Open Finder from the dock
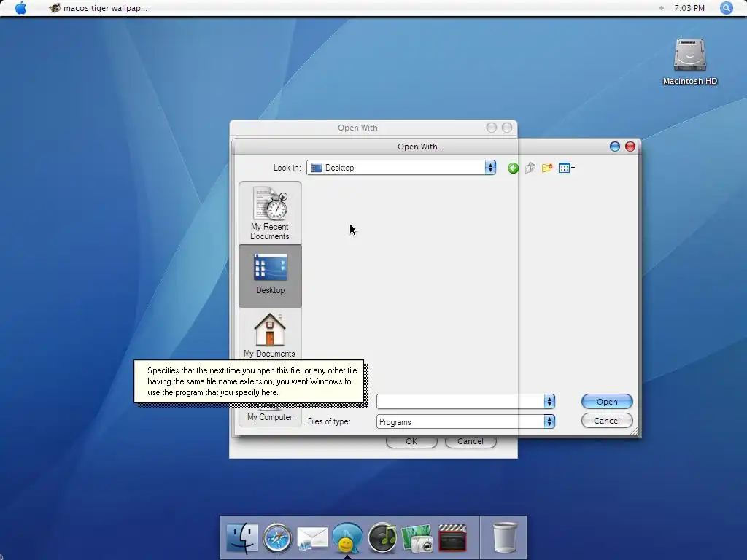The height and width of the screenshot is (560, 747). (242, 537)
